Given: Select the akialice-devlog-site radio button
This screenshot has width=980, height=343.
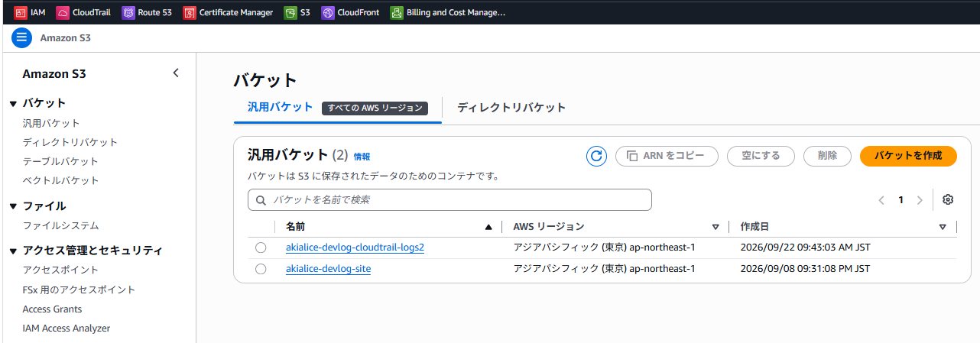Looking at the screenshot, I should coord(261,269).
